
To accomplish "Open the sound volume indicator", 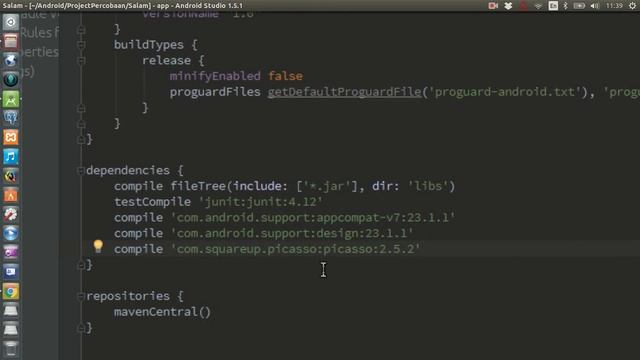I will tap(595, 6).
